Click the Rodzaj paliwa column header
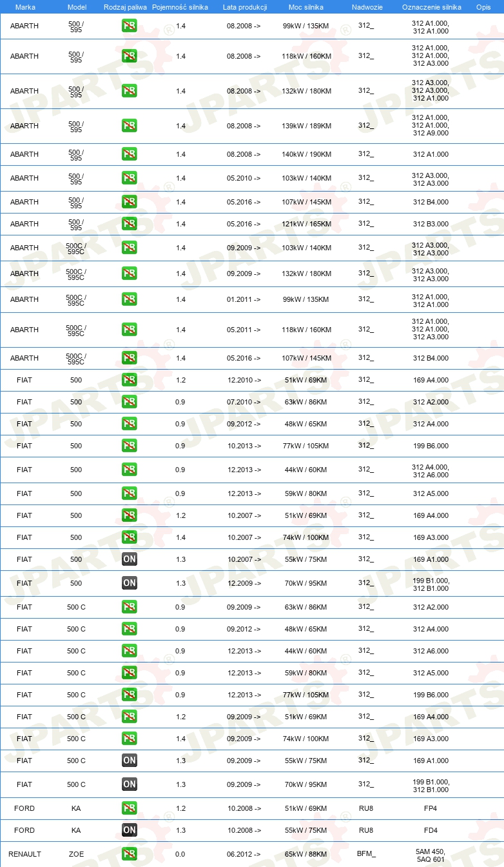Image resolution: width=504 pixels, height=867 pixels. click(125, 6)
